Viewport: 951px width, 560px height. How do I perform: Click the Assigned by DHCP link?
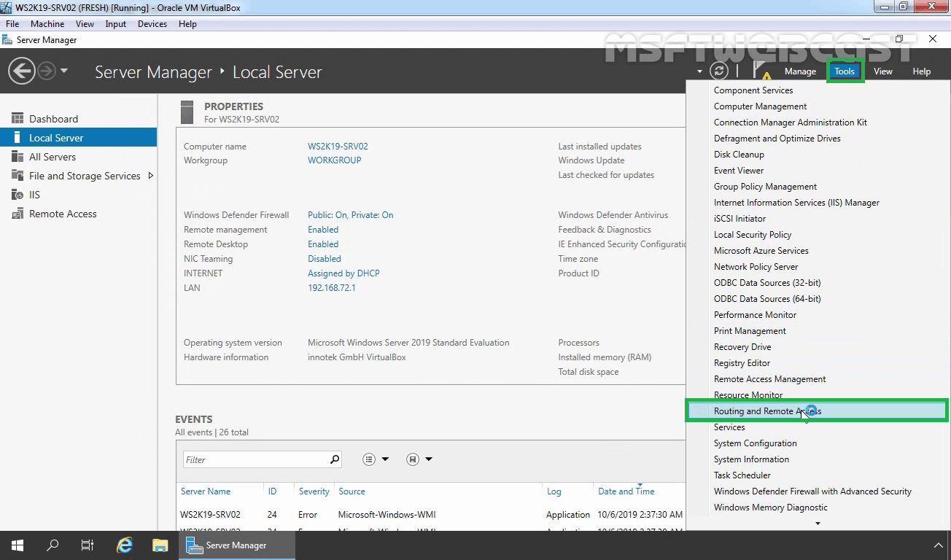tap(343, 273)
